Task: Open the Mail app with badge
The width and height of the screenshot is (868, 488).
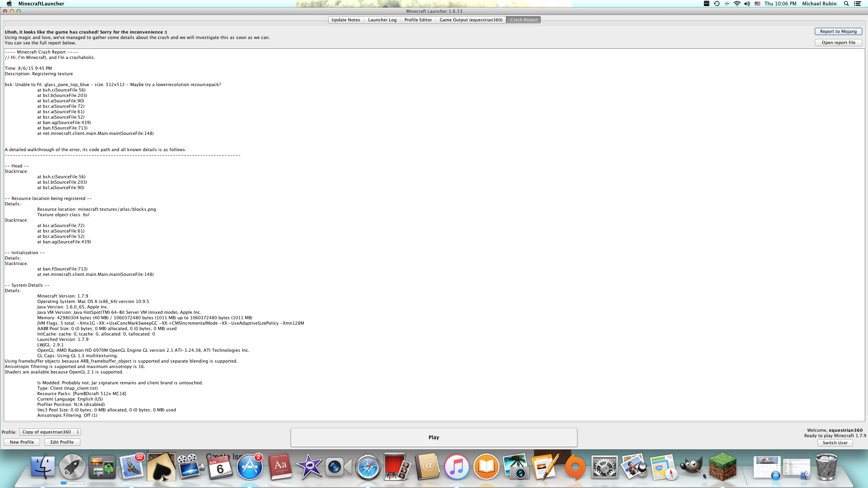Action: tap(132, 467)
